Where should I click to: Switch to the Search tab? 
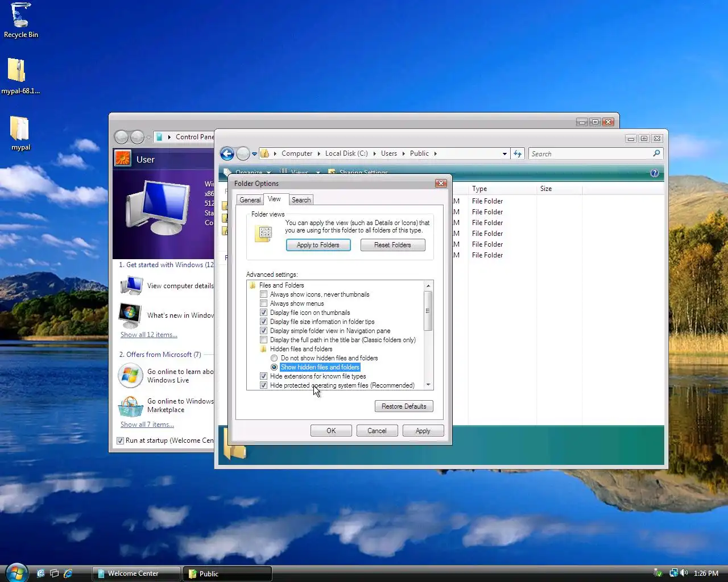(301, 200)
